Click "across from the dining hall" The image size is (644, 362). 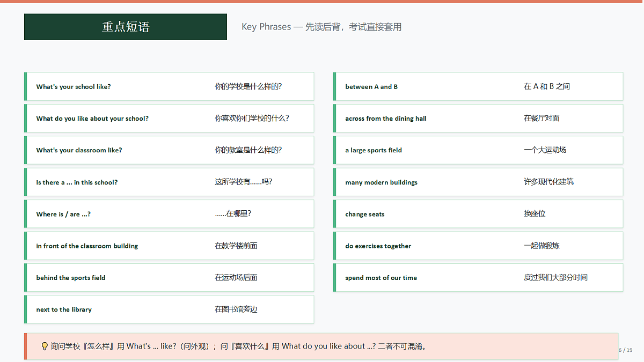coord(386,119)
